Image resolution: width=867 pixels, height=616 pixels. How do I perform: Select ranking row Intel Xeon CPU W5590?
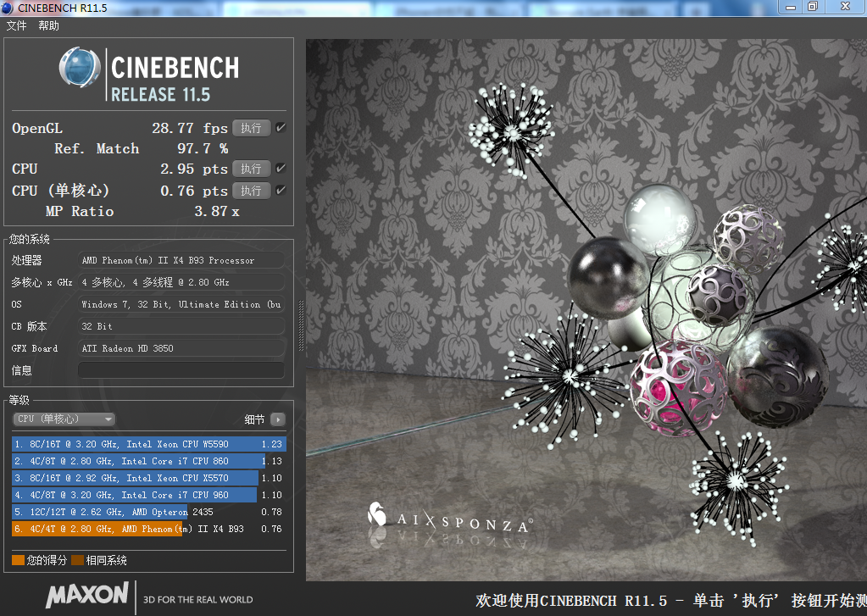(x=148, y=444)
